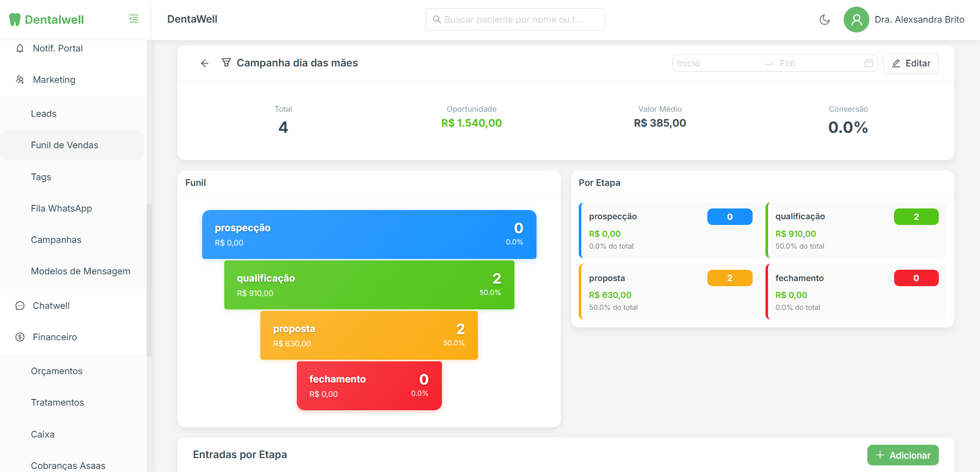Click the orange proposta funnel bar

click(x=369, y=335)
